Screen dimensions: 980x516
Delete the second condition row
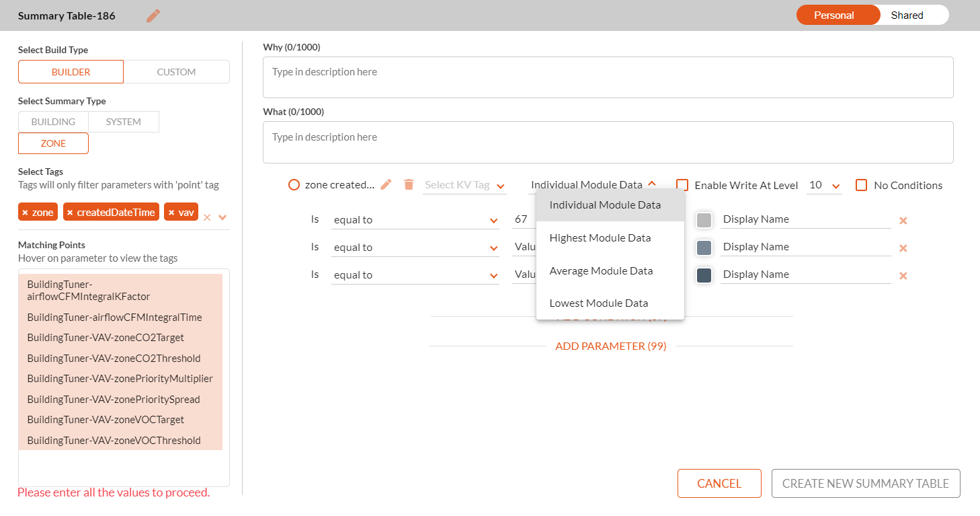[x=903, y=248]
